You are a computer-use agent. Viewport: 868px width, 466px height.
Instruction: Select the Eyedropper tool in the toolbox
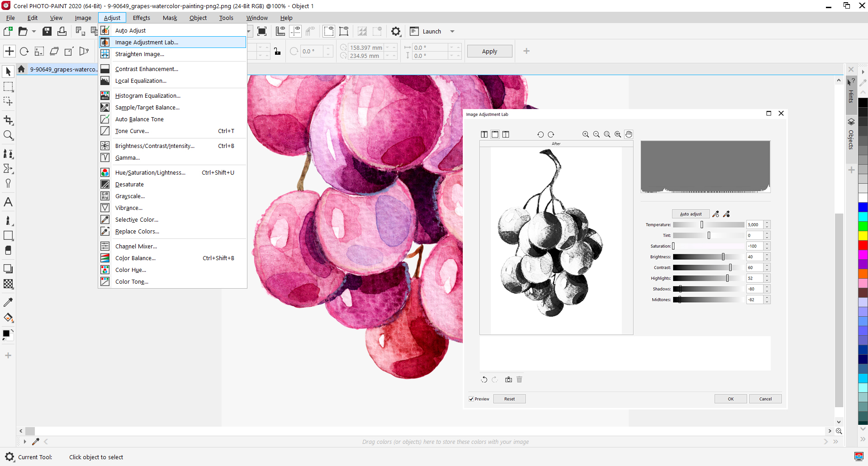8,302
